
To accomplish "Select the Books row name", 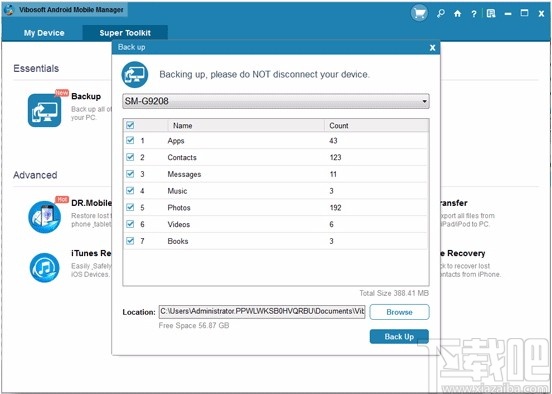I will (x=178, y=241).
